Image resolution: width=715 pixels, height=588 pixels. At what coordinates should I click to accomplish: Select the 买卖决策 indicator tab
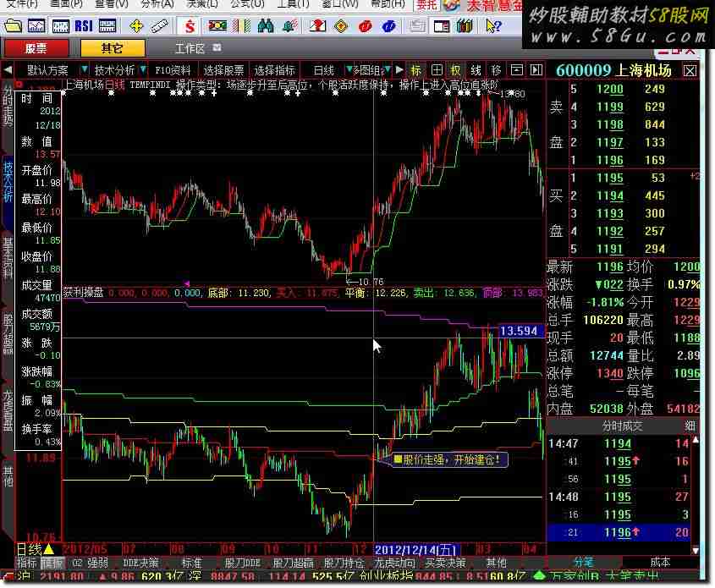pyautogui.click(x=446, y=563)
